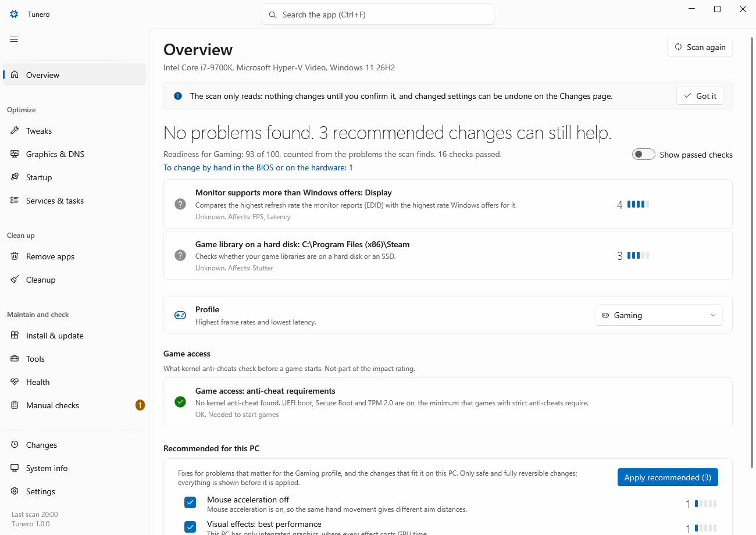Click the Tunero app logo icon
This screenshot has width=756, height=535.
click(x=14, y=15)
